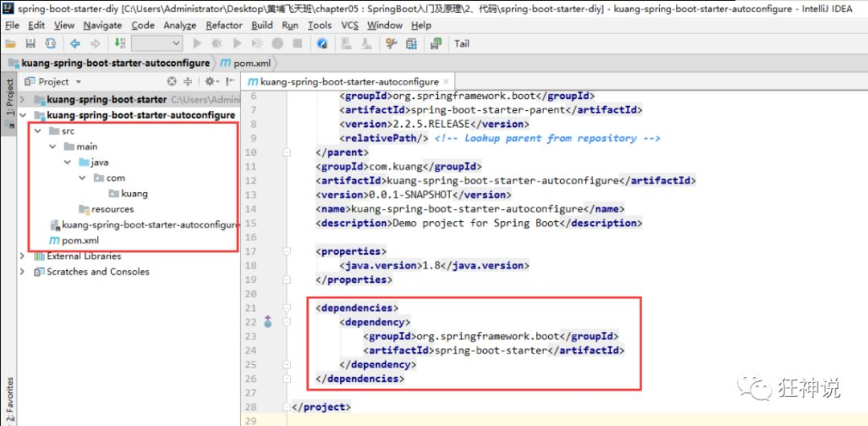Click the toolbar icon just right of the wrench

click(411, 43)
